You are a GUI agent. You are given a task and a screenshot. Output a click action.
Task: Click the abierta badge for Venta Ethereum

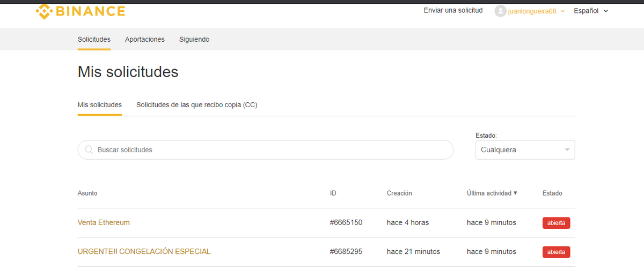(556, 223)
